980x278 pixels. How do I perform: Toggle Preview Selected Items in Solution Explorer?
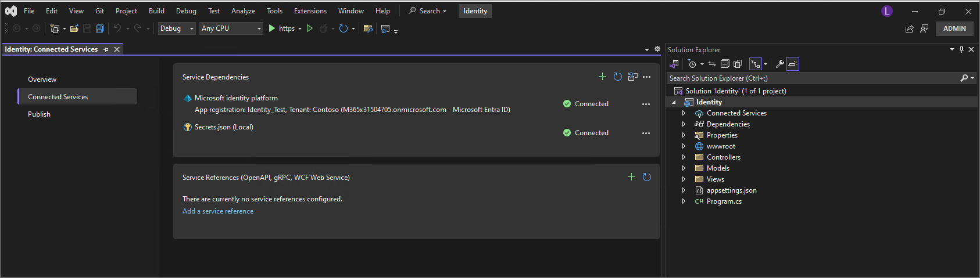pos(793,64)
